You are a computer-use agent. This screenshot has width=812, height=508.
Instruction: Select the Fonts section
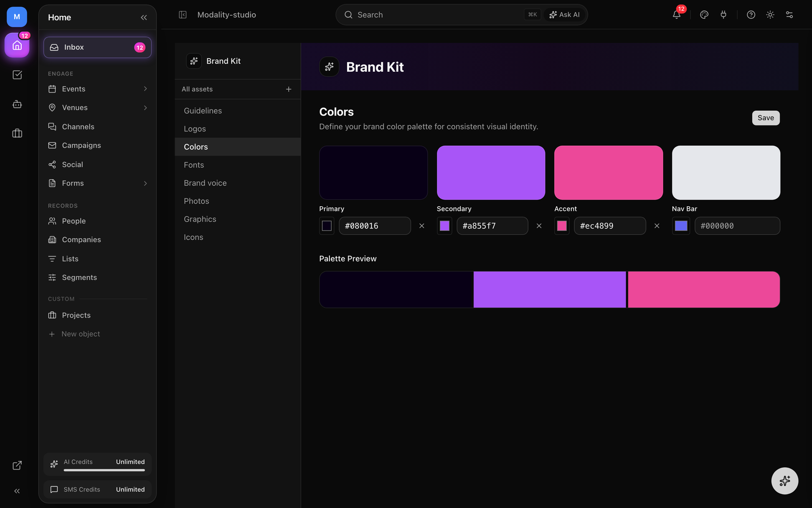(238, 165)
